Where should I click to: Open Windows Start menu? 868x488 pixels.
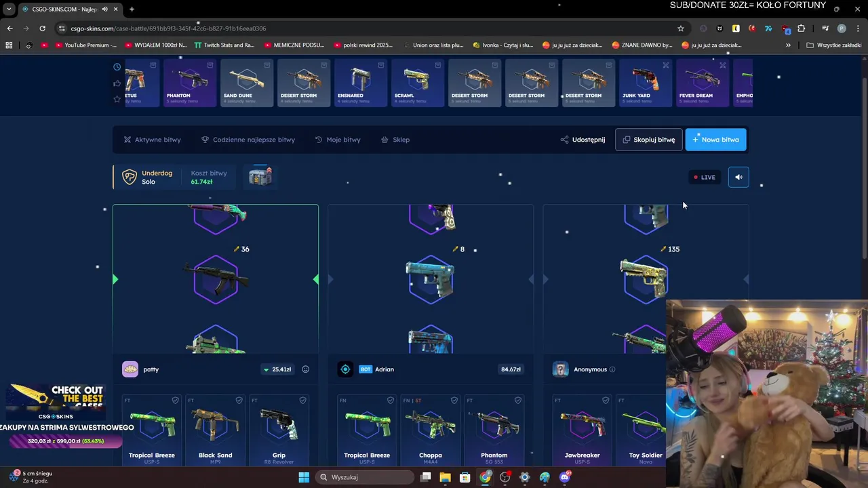click(x=304, y=477)
